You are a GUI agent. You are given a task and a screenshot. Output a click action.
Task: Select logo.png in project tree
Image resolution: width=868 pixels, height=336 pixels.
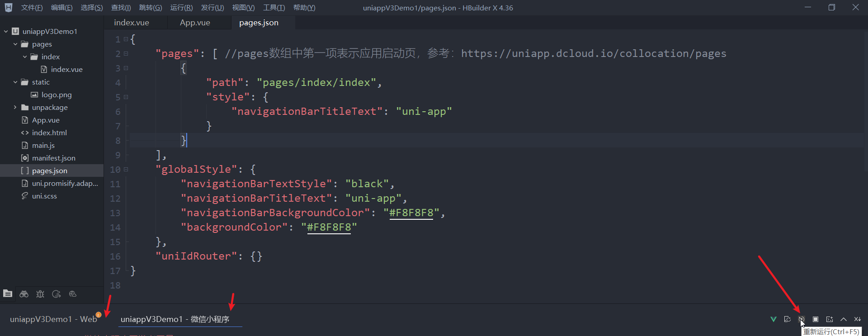tap(57, 95)
